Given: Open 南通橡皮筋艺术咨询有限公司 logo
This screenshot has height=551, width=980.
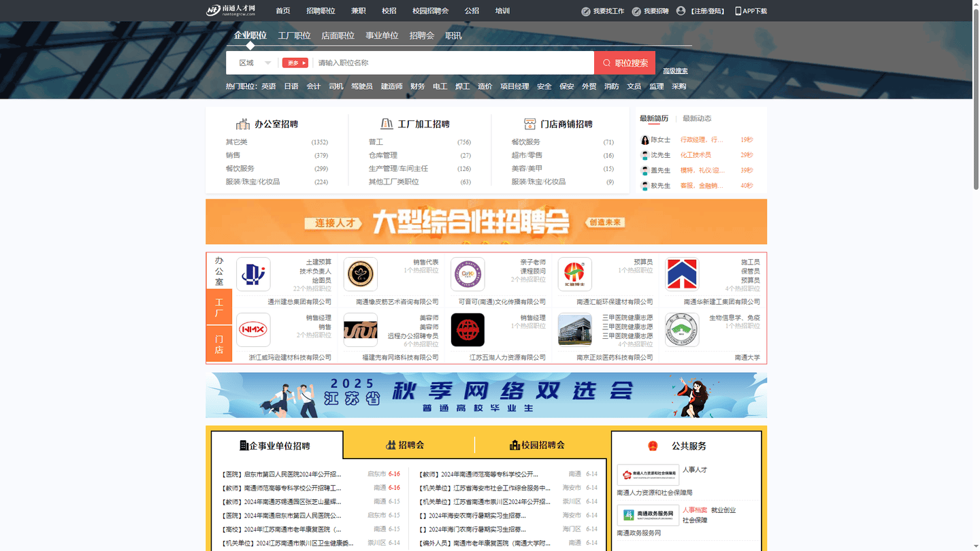Looking at the screenshot, I should click(x=361, y=274).
